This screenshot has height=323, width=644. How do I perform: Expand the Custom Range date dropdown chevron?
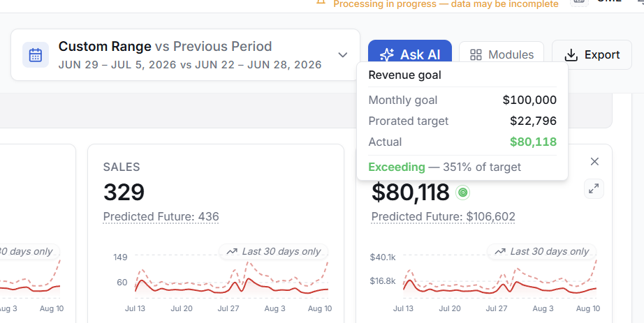[x=342, y=55]
